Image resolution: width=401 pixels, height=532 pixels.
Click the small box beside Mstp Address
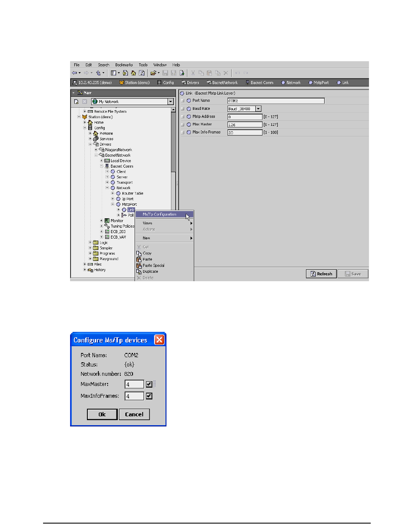click(x=183, y=117)
